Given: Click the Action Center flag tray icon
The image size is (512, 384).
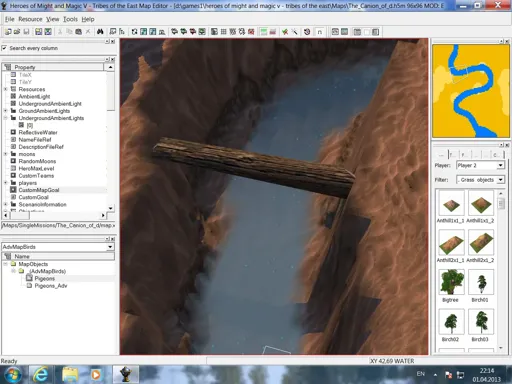Looking at the screenshot, I should 448,375.
